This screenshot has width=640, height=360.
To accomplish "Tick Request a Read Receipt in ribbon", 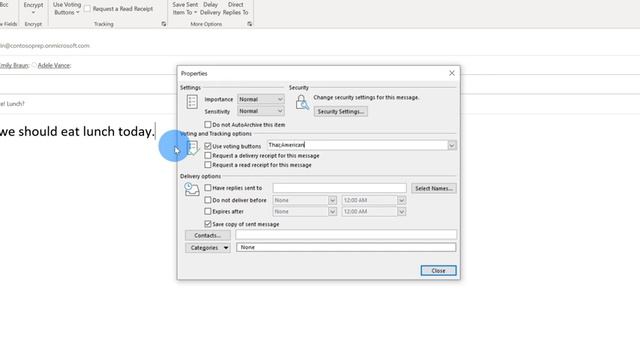I will (x=87, y=9).
